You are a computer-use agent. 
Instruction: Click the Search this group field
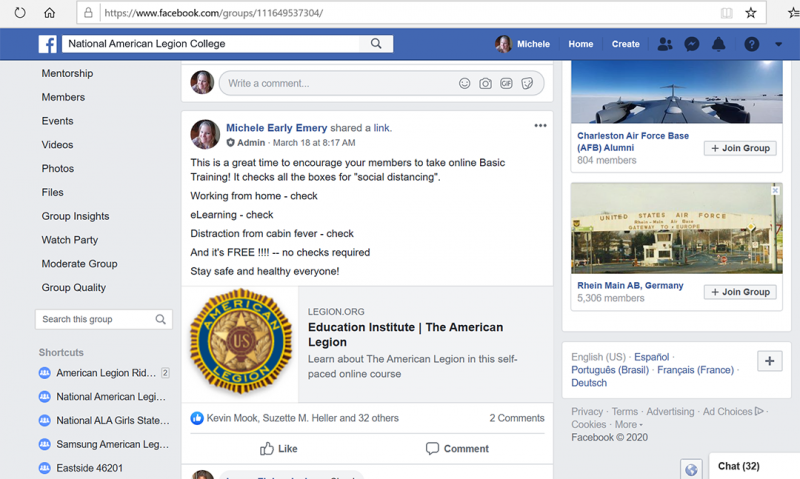pos(104,319)
